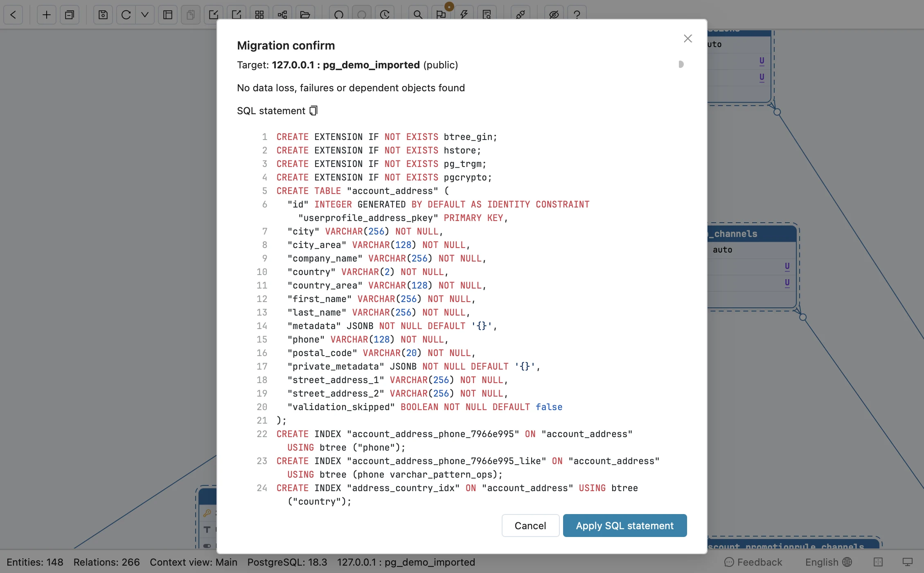
Task: Save the project with the floppy disk icon
Action: [x=103, y=15]
